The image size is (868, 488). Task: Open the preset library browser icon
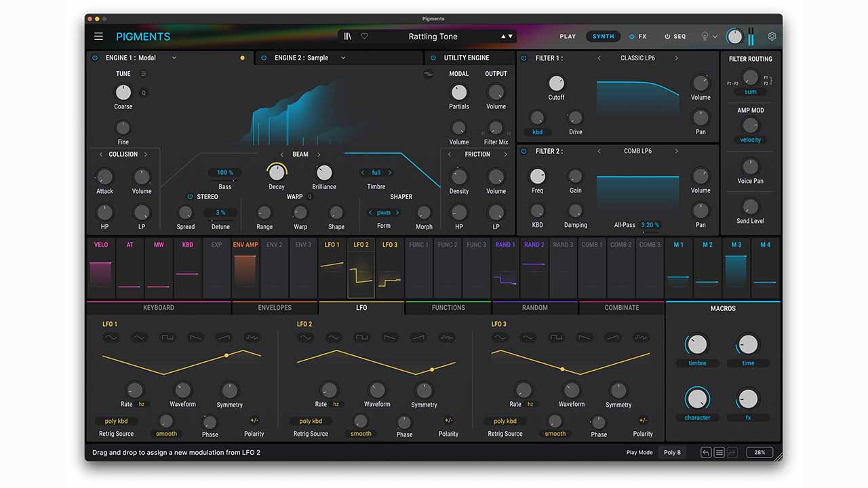(348, 37)
